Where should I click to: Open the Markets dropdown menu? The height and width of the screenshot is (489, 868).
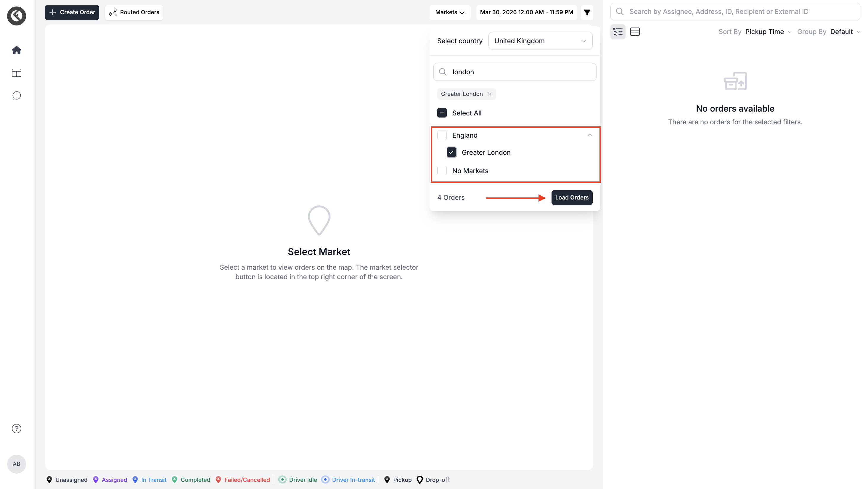coord(449,12)
